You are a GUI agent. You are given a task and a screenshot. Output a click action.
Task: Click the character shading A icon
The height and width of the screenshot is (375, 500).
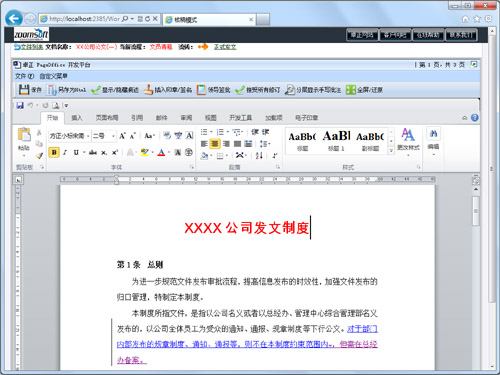pyautogui.click(x=178, y=152)
